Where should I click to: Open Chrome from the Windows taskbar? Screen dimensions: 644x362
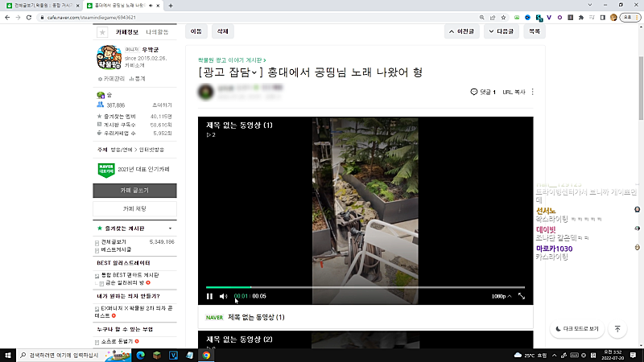pos(207,355)
